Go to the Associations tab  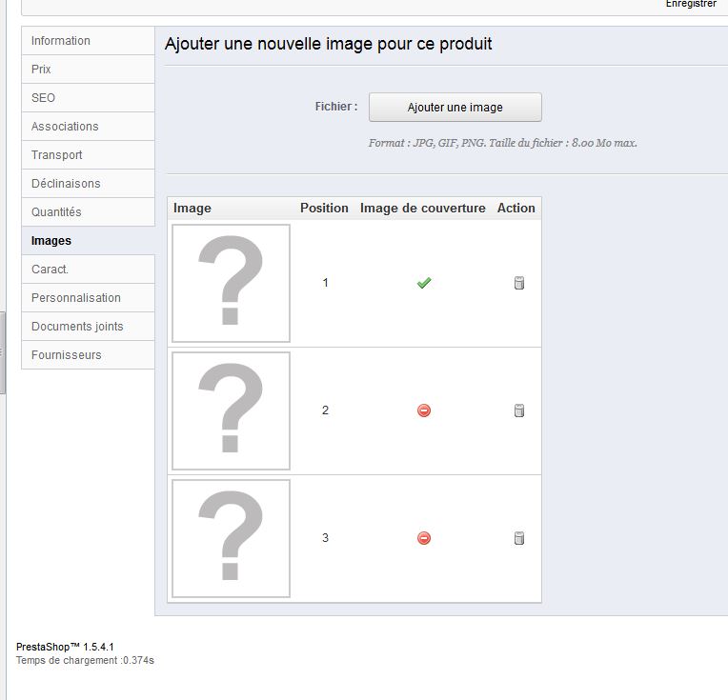click(x=89, y=127)
